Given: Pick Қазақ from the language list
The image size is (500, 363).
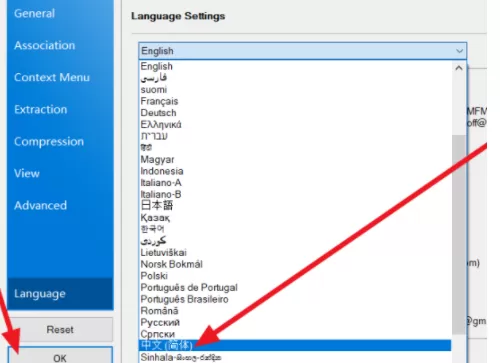Looking at the screenshot, I should click(295, 217).
